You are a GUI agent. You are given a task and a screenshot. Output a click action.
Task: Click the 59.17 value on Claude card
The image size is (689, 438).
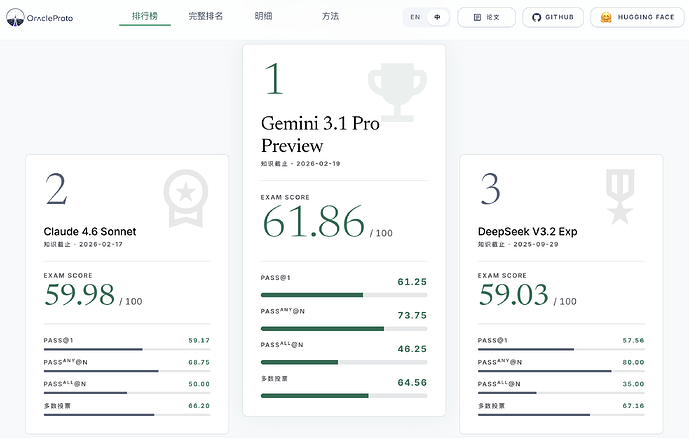coord(199,340)
